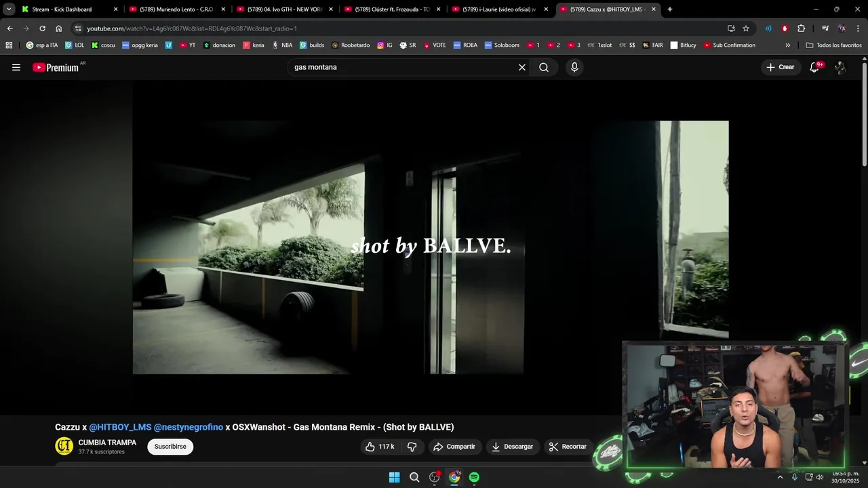Open the taskbar volume speaker icon

coord(820,477)
